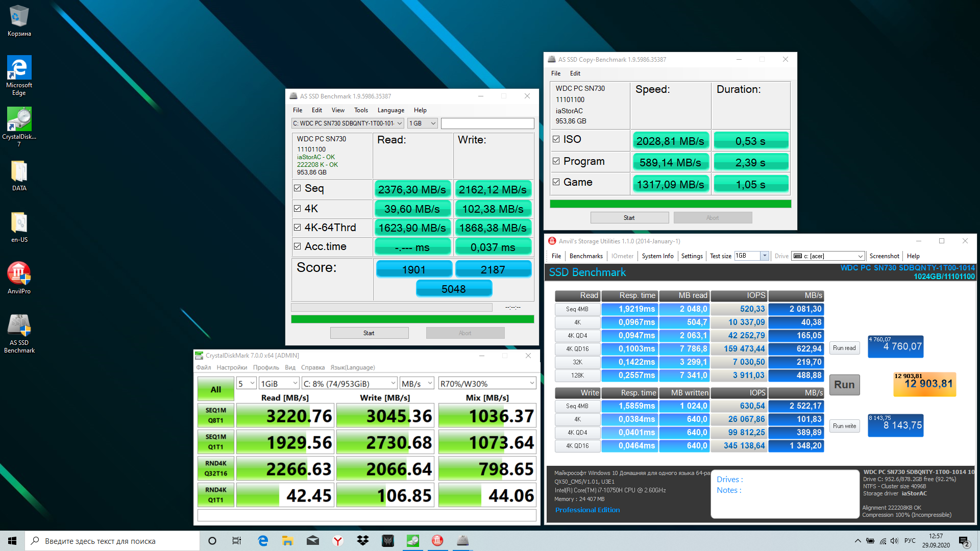Open Microsoft Edge desktop shortcut
This screenshot has height=551, width=980.
(x=19, y=76)
